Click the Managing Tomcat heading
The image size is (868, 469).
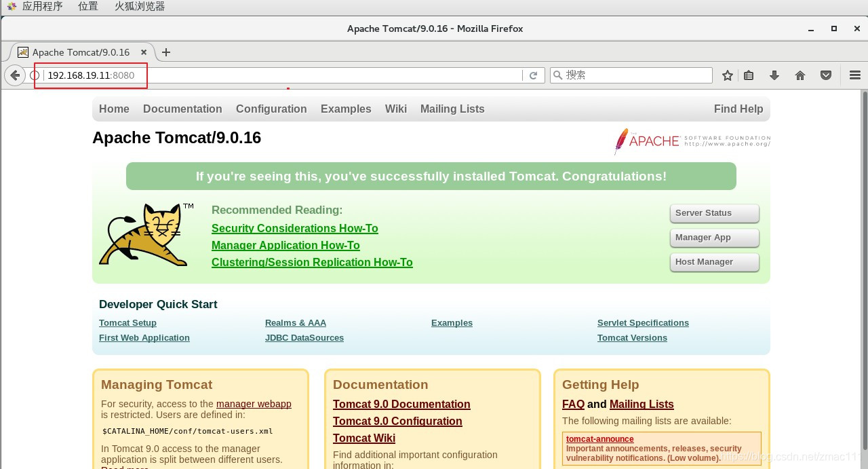click(157, 385)
